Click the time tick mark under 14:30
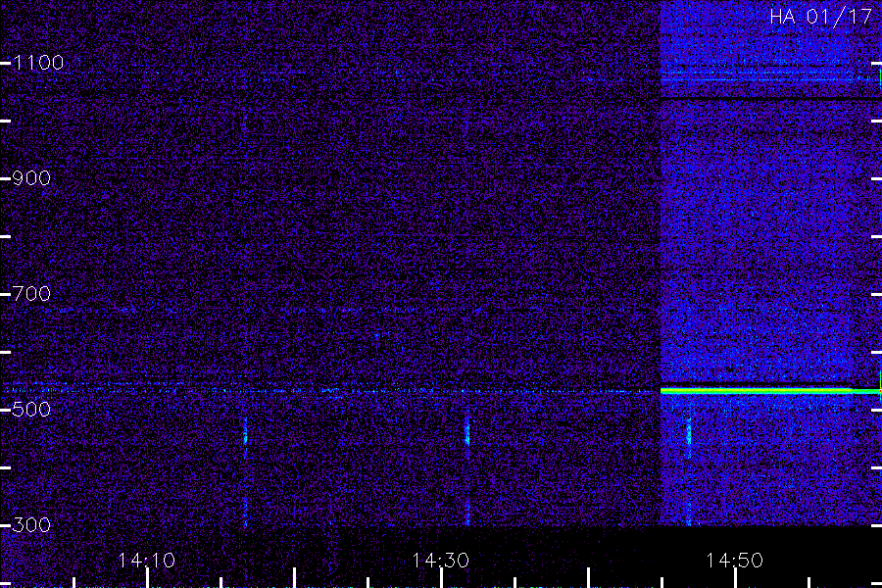 (x=441, y=578)
